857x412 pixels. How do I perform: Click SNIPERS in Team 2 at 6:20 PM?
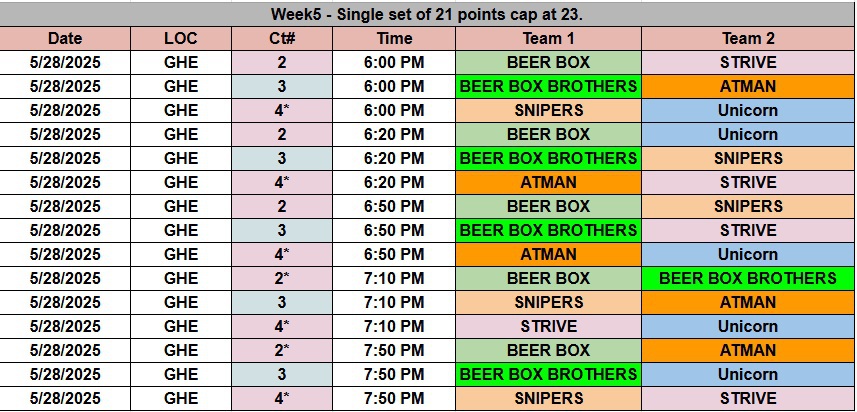(x=748, y=158)
